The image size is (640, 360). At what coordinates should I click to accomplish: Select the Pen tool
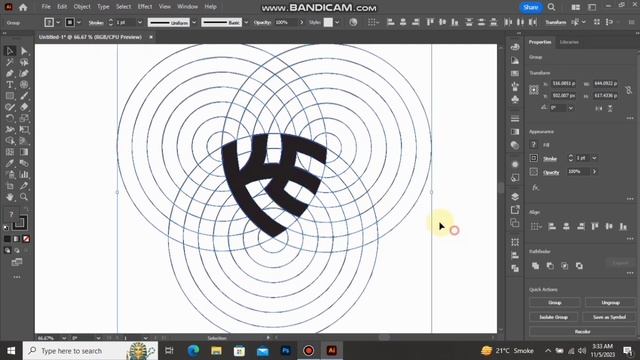coord(10,73)
